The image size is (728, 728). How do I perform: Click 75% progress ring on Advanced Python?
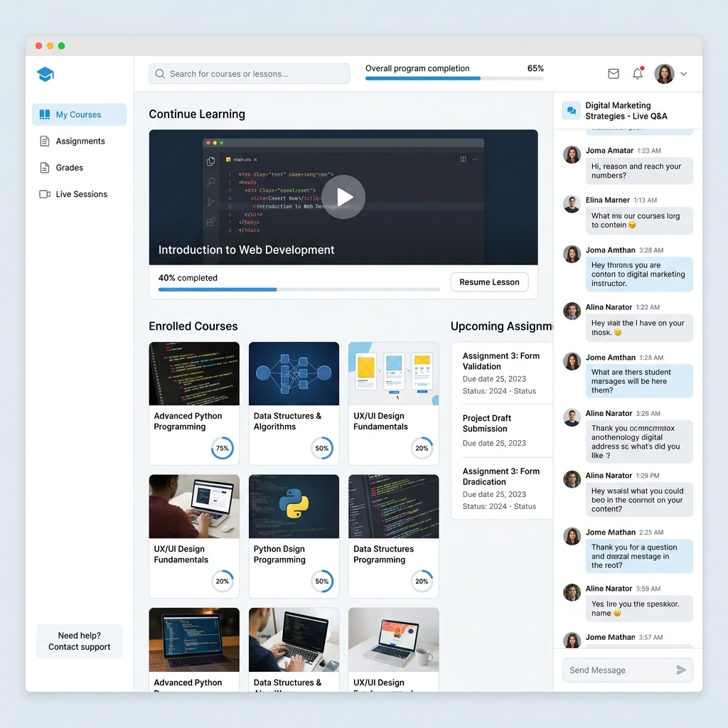tap(223, 448)
